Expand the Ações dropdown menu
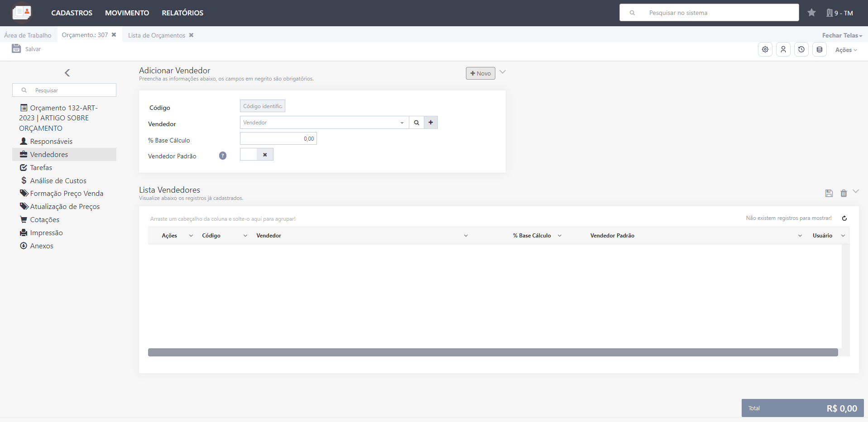 (x=846, y=50)
